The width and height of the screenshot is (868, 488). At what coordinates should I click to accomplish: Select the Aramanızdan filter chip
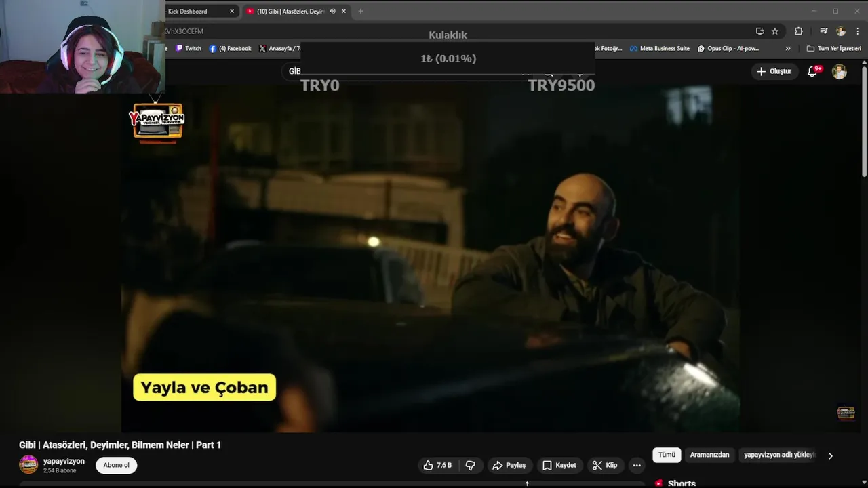point(709,455)
